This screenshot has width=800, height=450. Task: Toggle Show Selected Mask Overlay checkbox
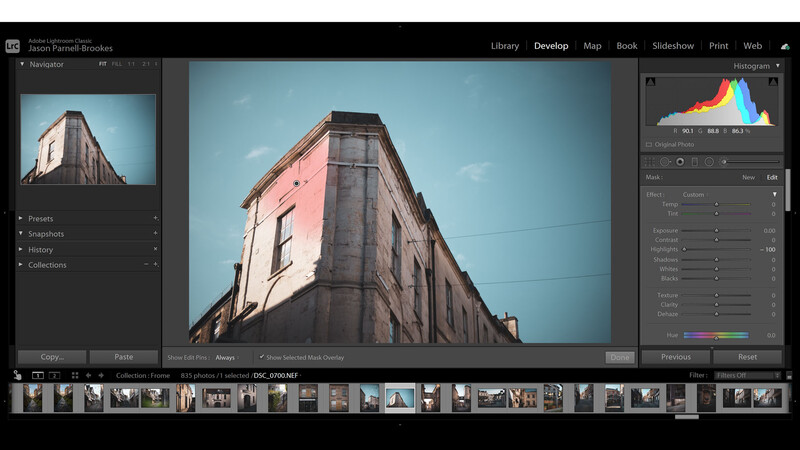(262, 357)
